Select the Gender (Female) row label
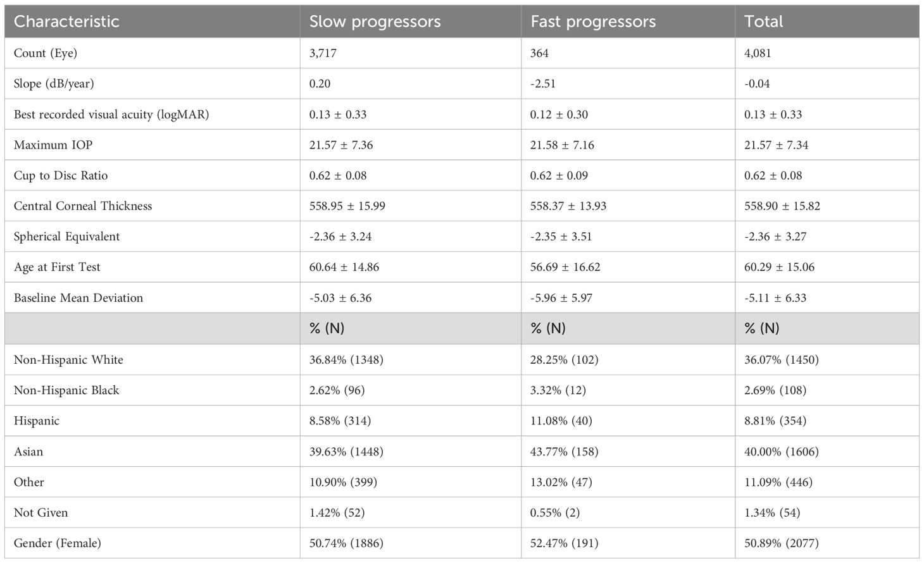 [58, 543]
